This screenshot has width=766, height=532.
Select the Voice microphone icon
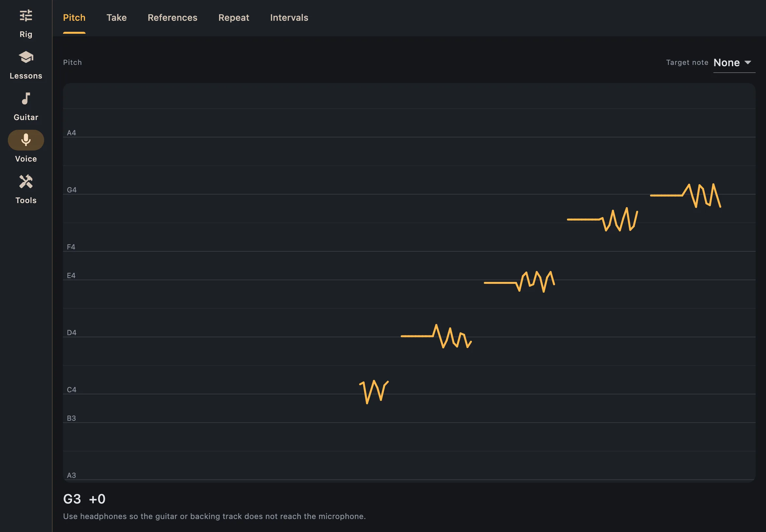click(26, 140)
